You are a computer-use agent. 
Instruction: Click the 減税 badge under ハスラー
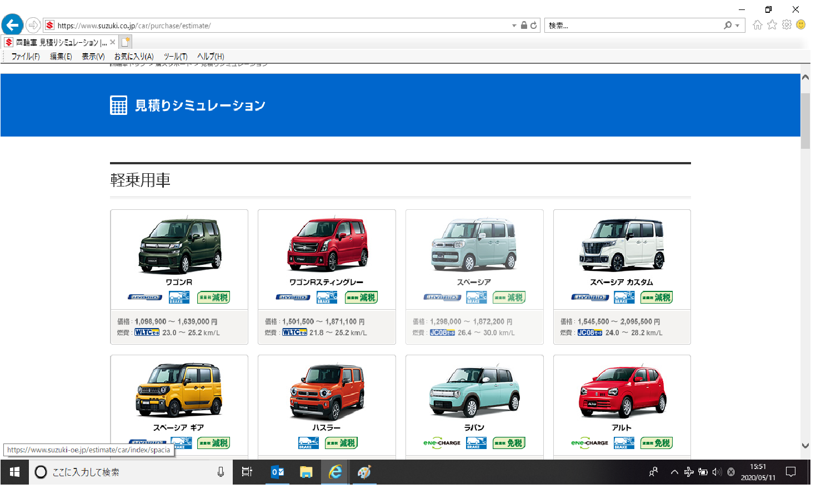coord(341,443)
